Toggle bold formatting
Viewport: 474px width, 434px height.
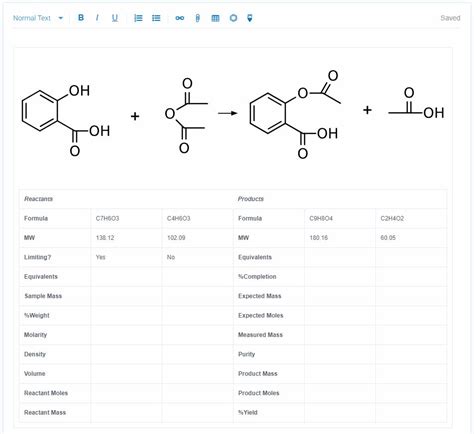[81, 18]
